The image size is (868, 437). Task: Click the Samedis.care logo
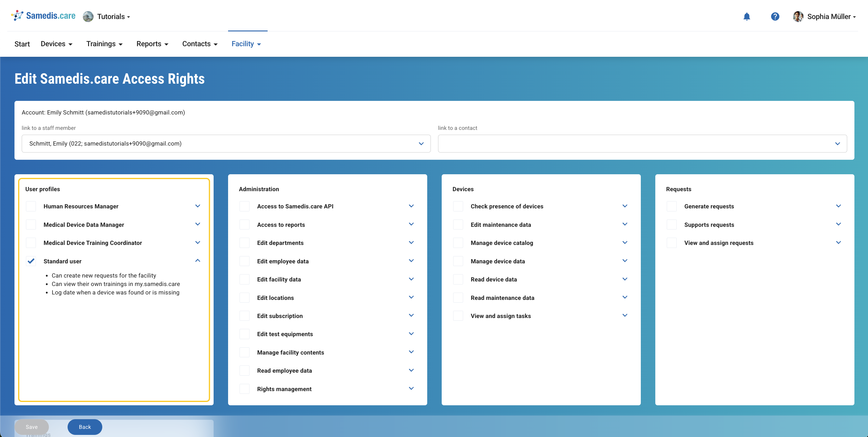[x=43, y=16]
